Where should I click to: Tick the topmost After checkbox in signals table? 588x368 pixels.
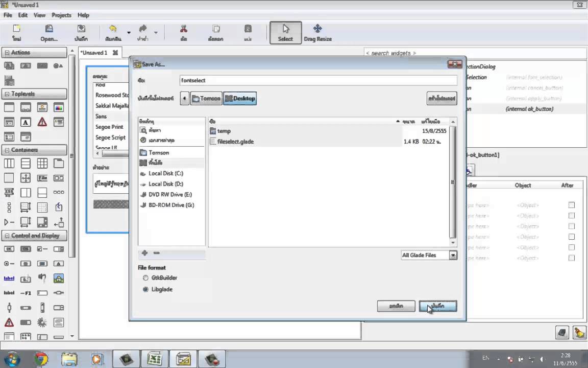572,205
